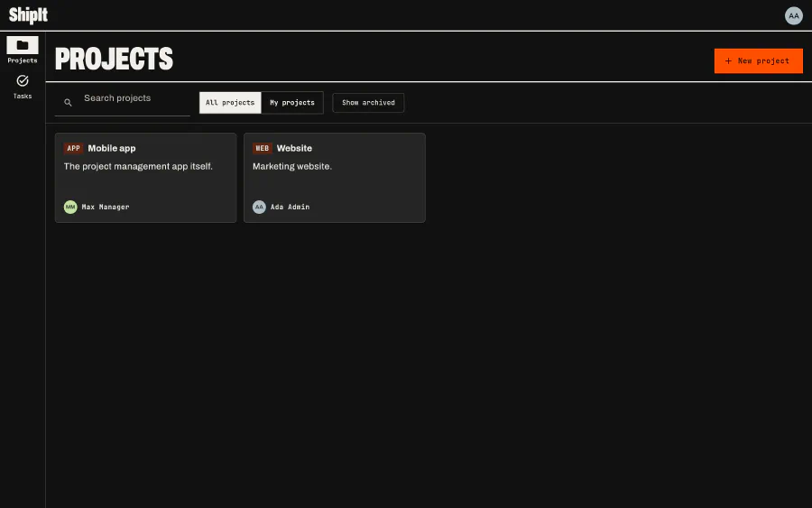Click the ShipIt logo
812x508 pixels.
pyautogui.click(x=28, y=15)
